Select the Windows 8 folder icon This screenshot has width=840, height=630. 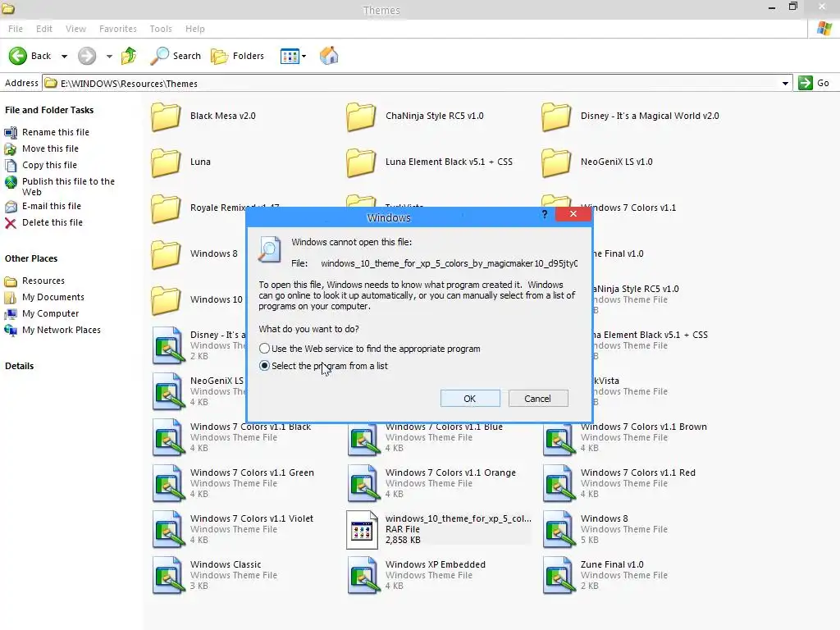coord(166,254)
